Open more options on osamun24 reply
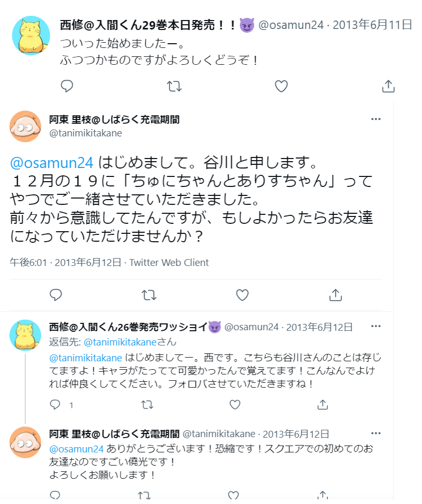The image size is (422, 504). coord(376,327)
